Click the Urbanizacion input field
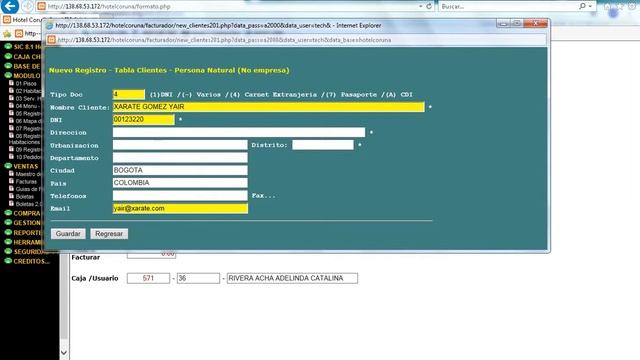This screenshot has height=360, width=640. (180, 145)
